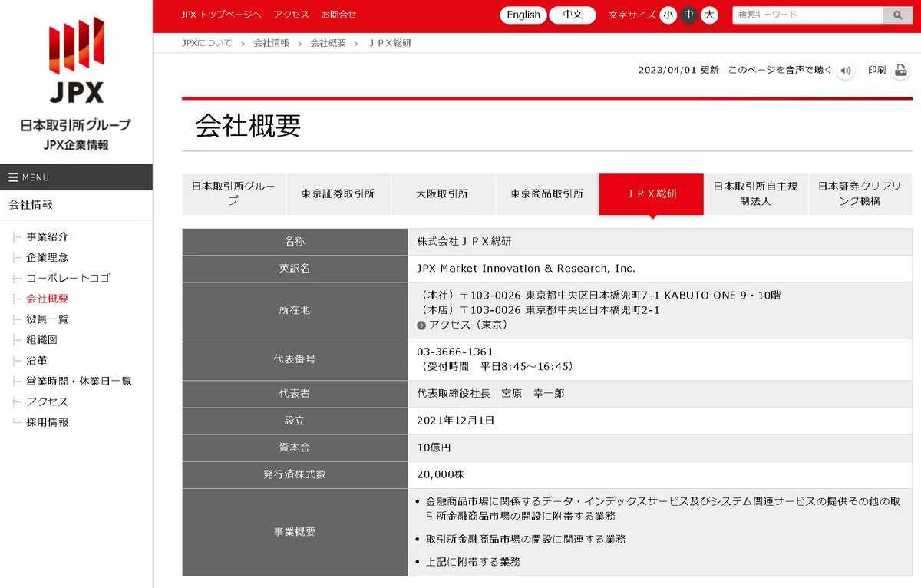Click the JPX logo in the sidebar
Screen dimensions: 921x588
click(x=76, y=61)
